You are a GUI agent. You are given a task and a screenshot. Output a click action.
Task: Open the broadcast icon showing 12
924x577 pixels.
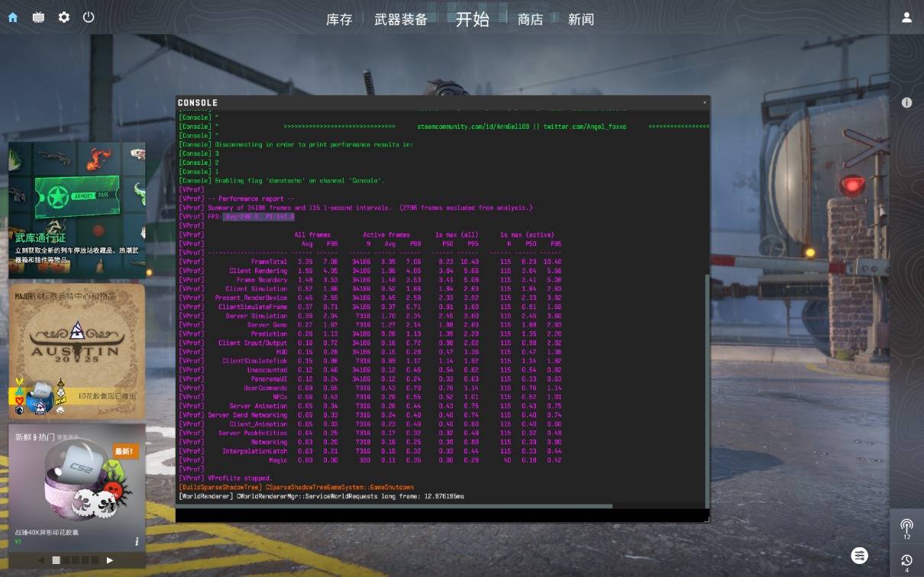coord(906,526)
